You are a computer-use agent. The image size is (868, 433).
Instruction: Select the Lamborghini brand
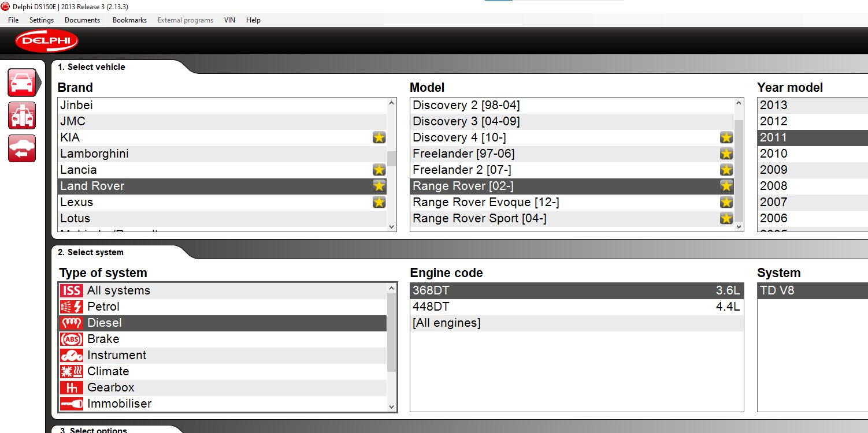(222, 154)
